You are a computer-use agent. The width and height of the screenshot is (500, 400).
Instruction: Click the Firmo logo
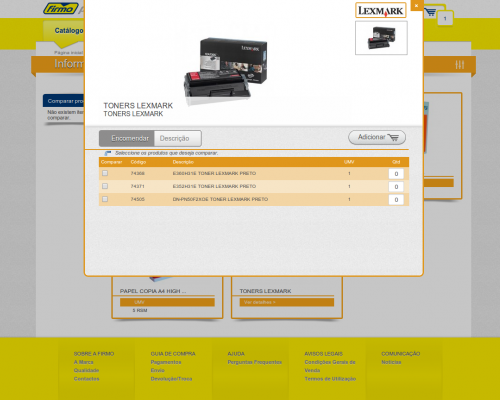coord(61,8)
